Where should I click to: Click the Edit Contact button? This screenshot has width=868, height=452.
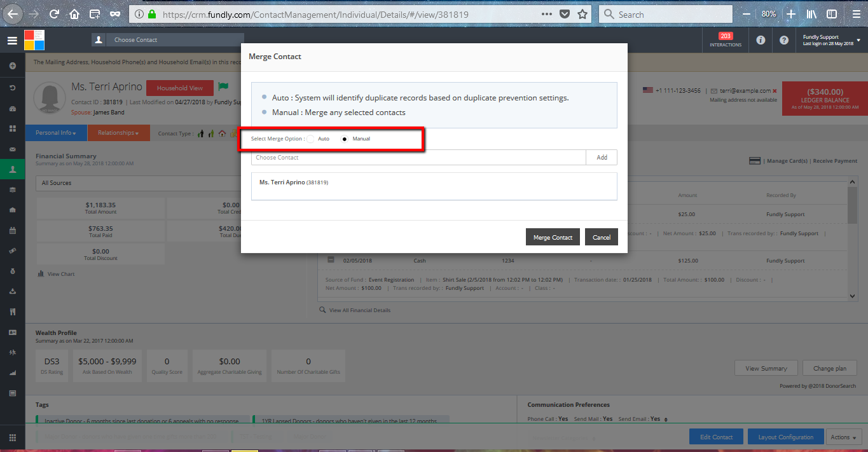[717, 437]
